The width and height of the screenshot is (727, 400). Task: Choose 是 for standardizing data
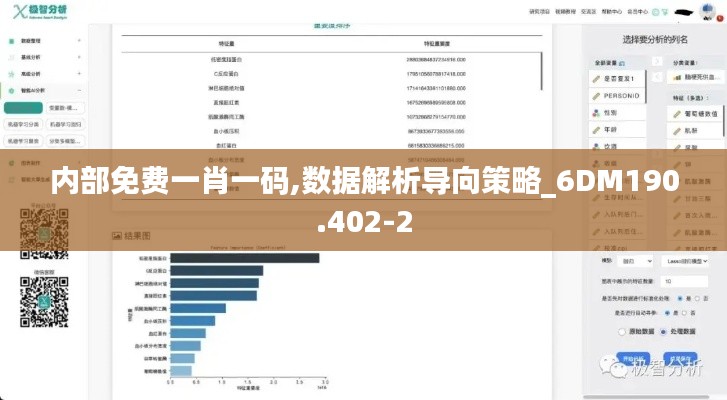coord(679,298)
